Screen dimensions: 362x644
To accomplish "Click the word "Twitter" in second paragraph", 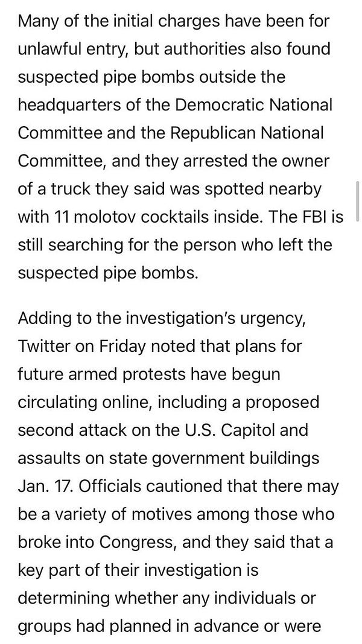I will (40, 346).
